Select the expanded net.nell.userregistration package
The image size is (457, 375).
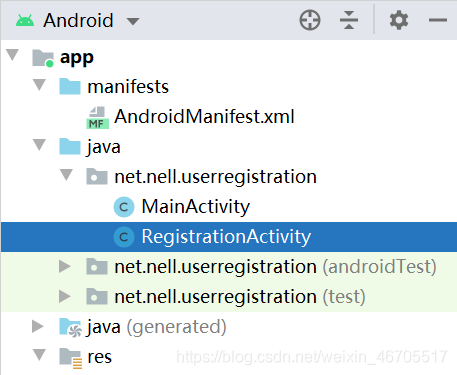pos(215,177)
